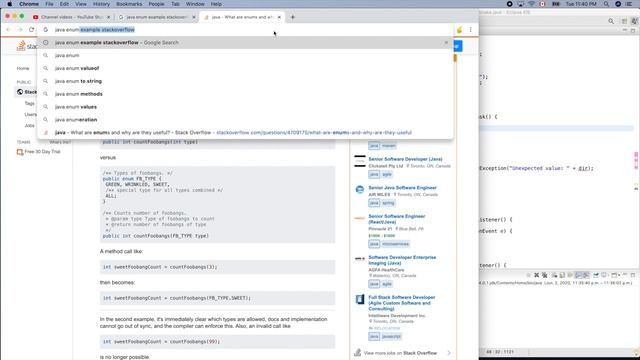Select the 'java enum valueof' suggestion
Screen dimensions: 640x360
tap(245, 68)
